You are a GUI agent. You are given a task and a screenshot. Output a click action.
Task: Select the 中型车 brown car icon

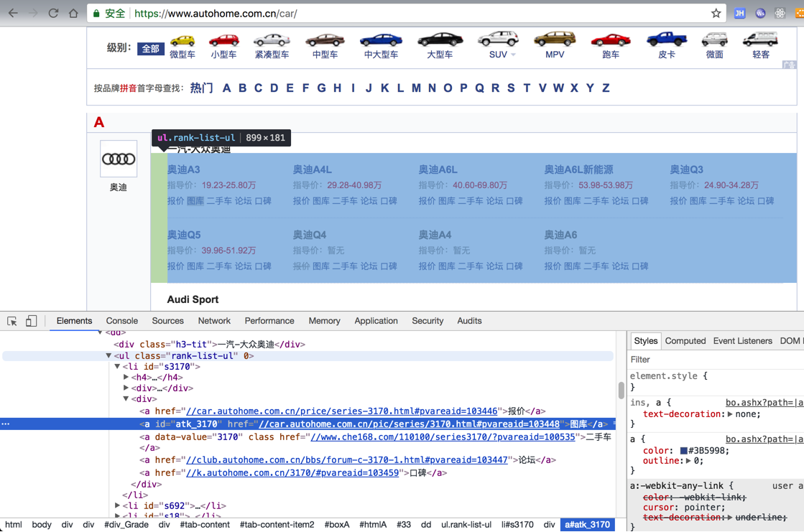tap(325, 40)
